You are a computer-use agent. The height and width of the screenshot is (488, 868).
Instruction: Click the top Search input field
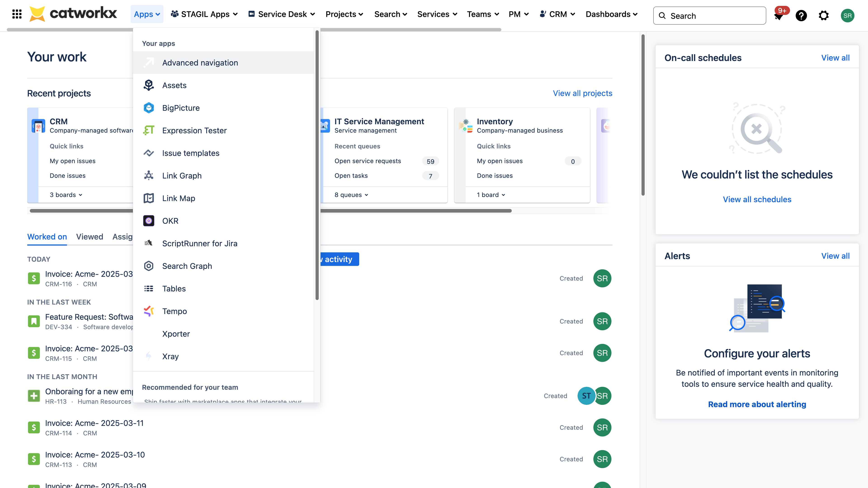click(x=709, y=16)
